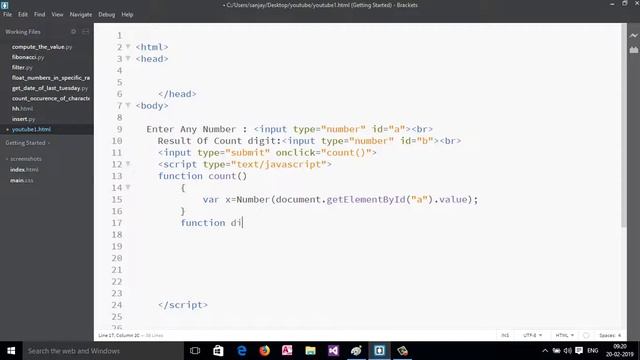This screenshot has height=360, width=640.
Task: Click the colorful icon right of Brackets in taskbar
Action: [402, 351]
